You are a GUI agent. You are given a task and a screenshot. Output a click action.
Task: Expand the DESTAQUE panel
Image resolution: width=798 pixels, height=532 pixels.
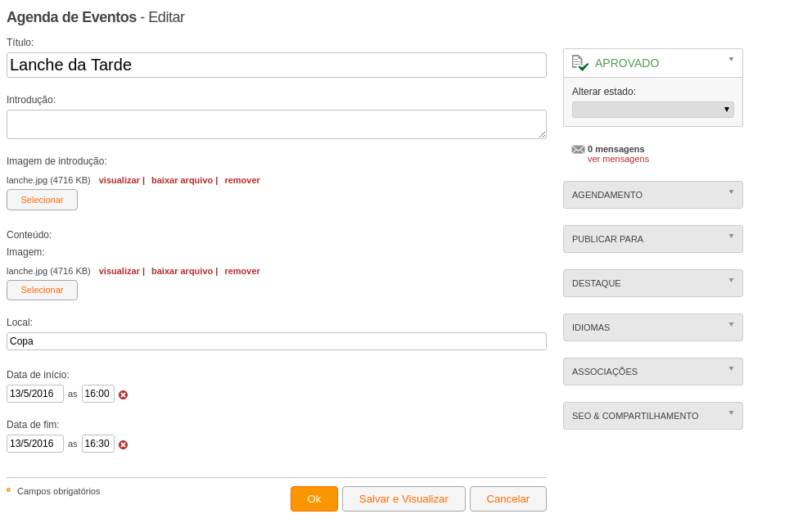point(653,283)
